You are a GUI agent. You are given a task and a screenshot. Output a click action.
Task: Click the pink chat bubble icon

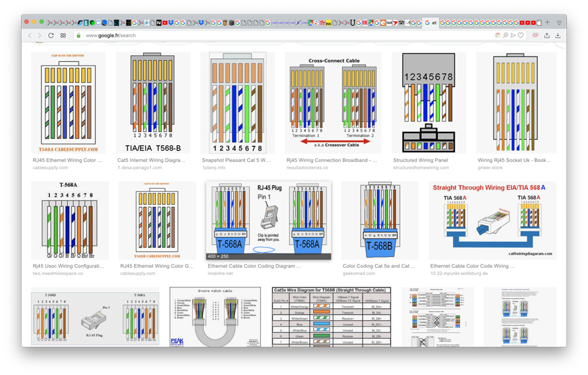tap(536, 35)
